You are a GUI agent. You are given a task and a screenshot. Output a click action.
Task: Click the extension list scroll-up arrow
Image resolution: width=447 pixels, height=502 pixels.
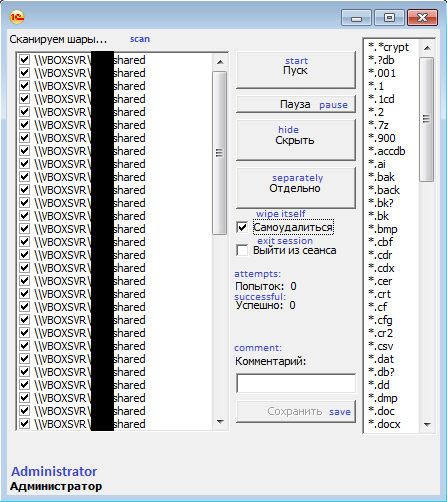(x=427, y=48)
